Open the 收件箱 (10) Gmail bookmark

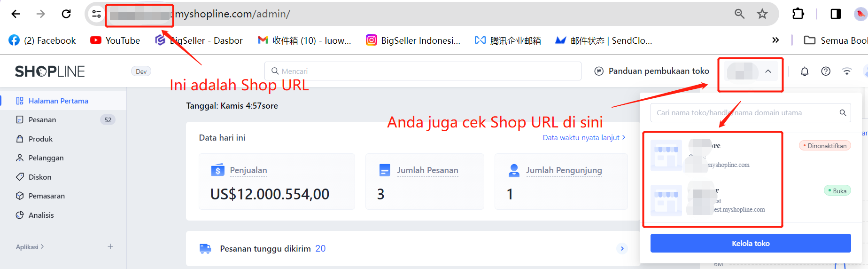point(304,40)
